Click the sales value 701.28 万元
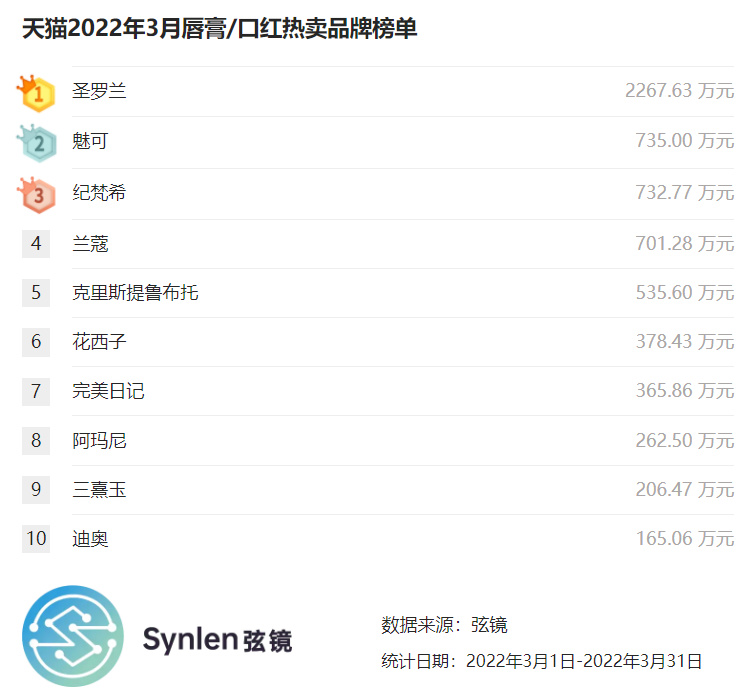Viewport: 754px width, 700px height. 685,243
